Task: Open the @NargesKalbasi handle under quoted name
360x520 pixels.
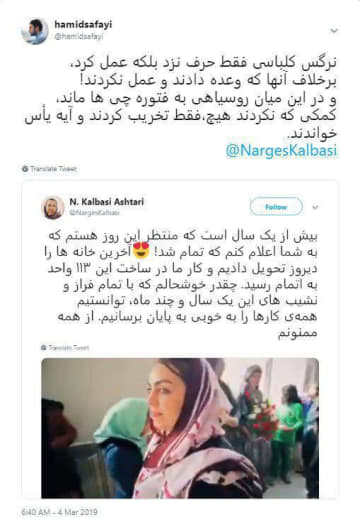Action: pyautogui.click(x=94, y=213)
